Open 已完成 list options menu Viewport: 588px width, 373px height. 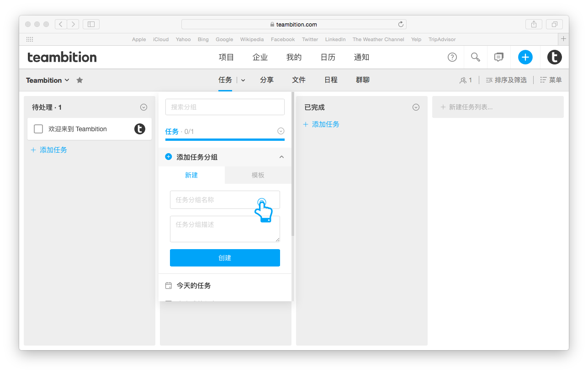click(416, 107)
